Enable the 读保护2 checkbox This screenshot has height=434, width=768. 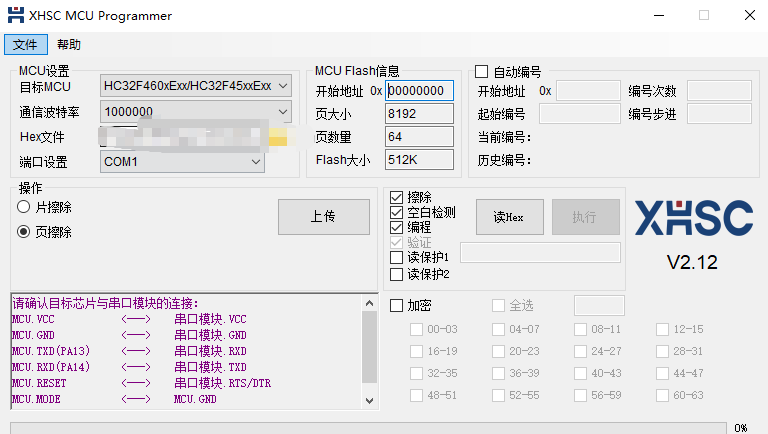pyautogui.click(x=396, y=274)
